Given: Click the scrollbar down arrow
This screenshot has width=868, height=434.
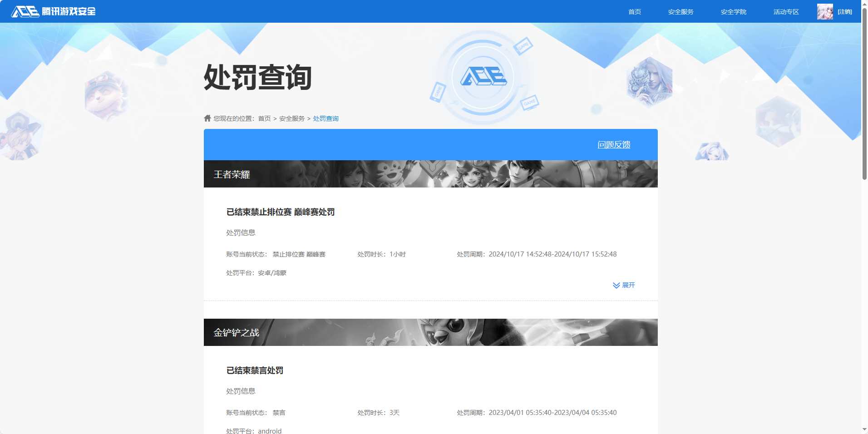Looking at the screenshot, I should [x=864, y=429].
